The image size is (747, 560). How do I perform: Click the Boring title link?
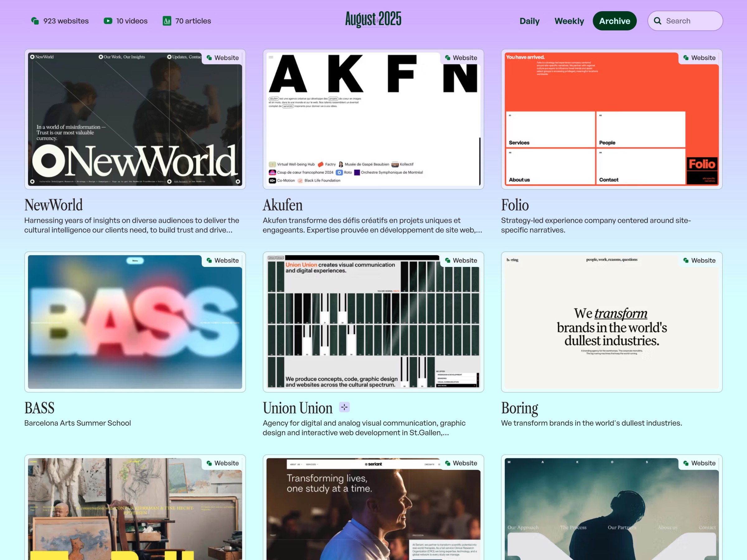click(519, 408)
